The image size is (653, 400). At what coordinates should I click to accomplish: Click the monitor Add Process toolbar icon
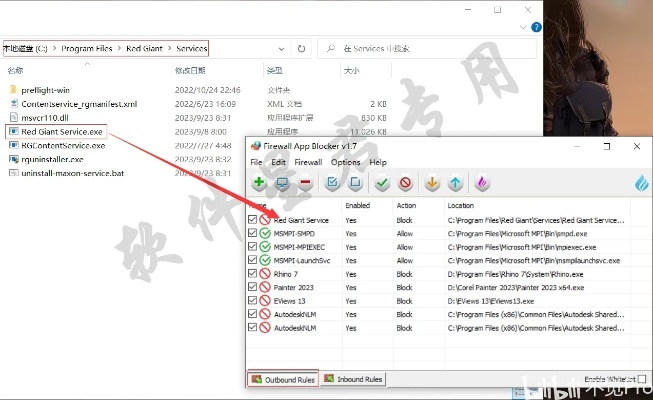282,182
